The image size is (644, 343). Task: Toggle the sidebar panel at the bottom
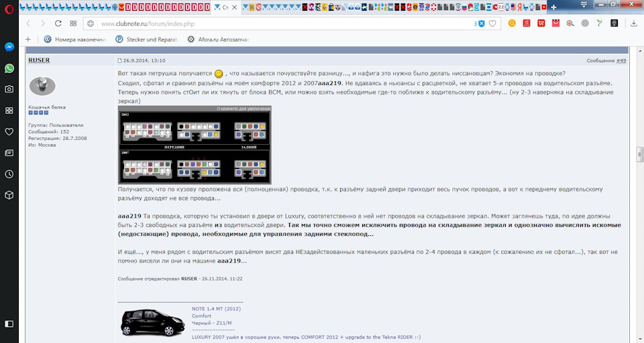pyautogui.click(x=9, y=324)
